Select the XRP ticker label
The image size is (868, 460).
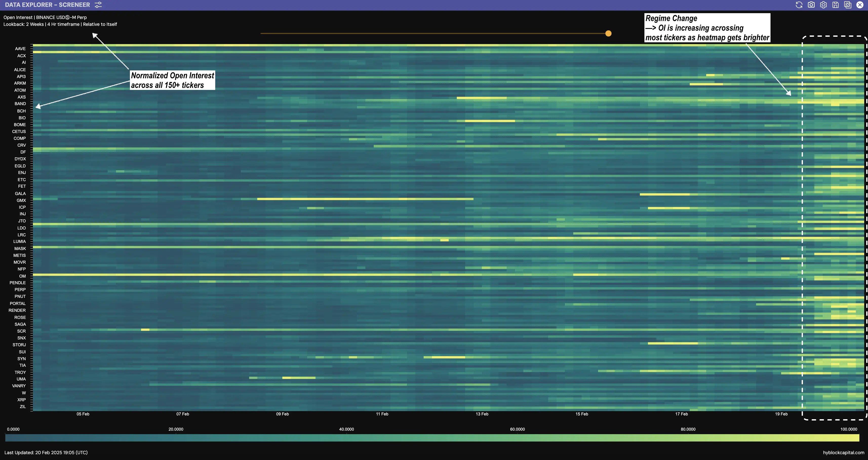(x=22, y=400)
